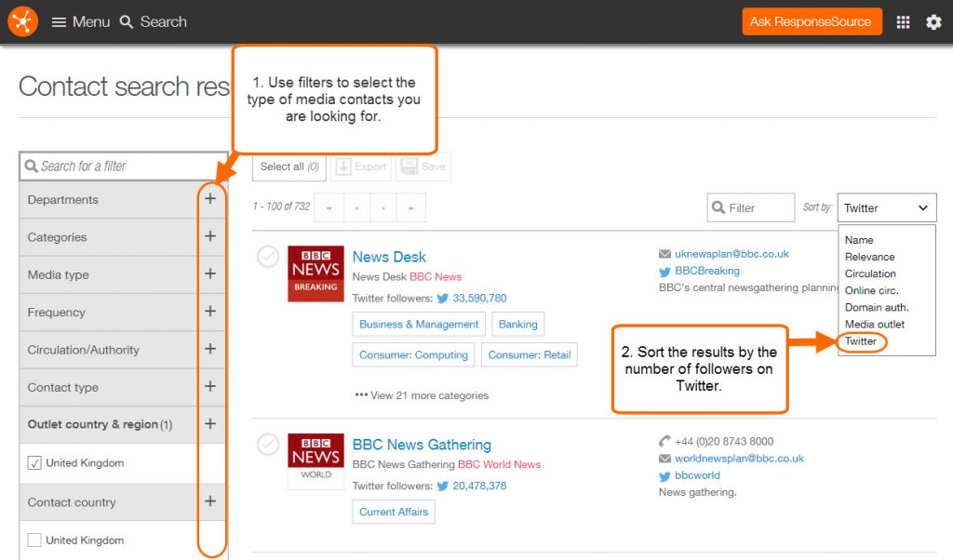This screenshot has height=560, width=953.
Task: Click phone icon beside +44 (0)20 8743 8000
Action: click(x=664, y=441)
